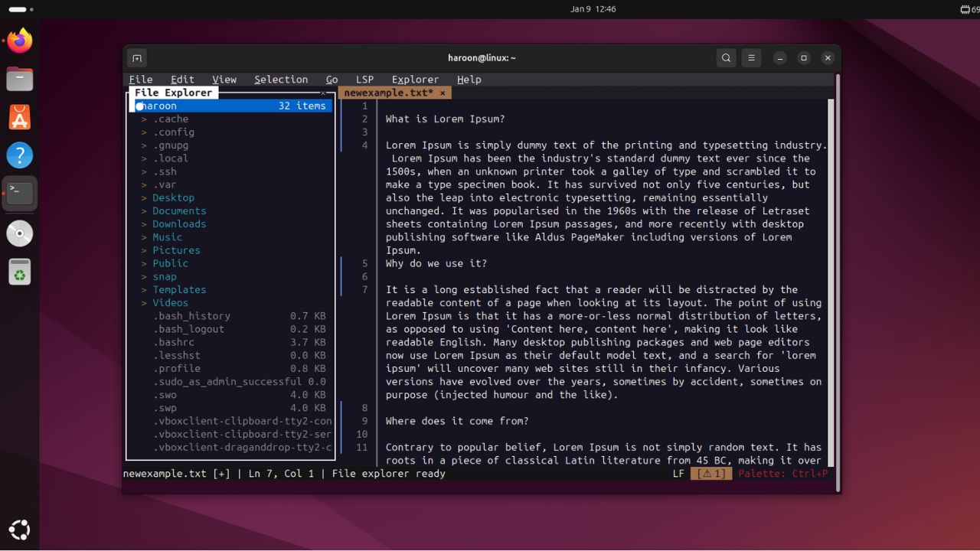Open the File menu
Screen dimensions: 980x551
click(x=141, y=79)
